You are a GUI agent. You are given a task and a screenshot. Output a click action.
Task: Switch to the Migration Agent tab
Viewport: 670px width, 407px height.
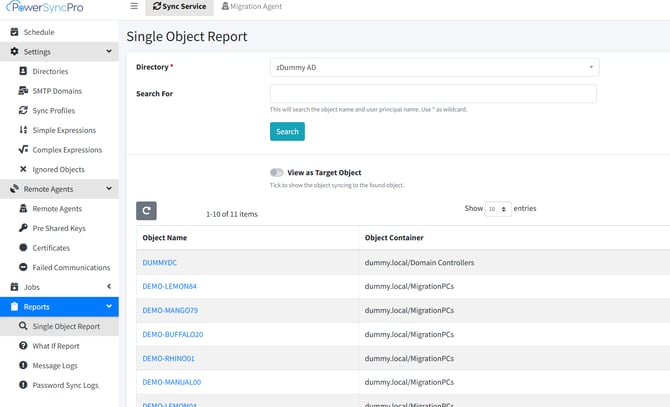click(252, 6)
